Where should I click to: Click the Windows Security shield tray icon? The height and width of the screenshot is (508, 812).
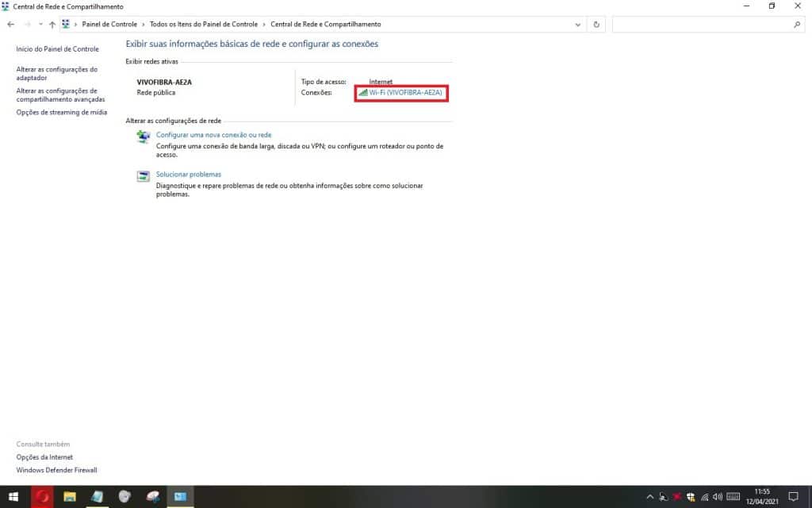[691, 497]
